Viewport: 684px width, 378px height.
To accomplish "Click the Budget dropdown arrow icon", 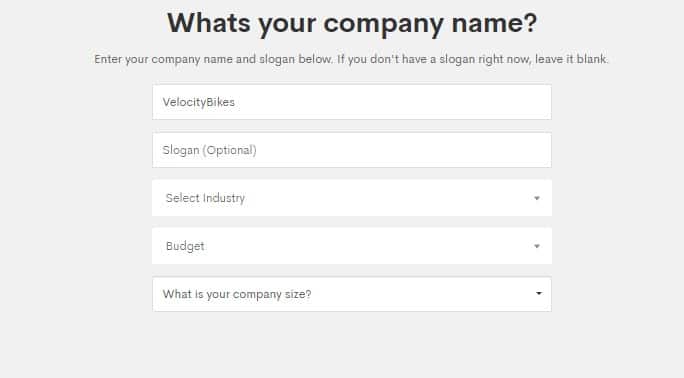I will point(537,246).
